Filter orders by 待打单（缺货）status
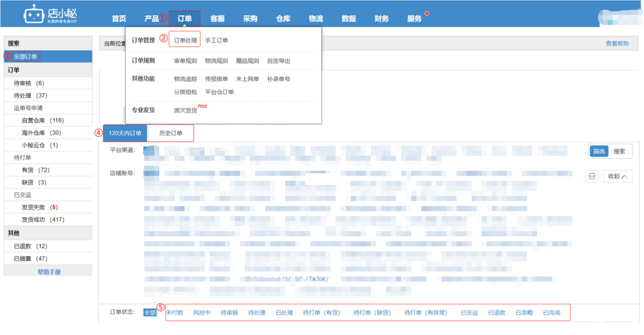Screen dimensions: 644x335 pyautogui.click(x=372, y=312)
